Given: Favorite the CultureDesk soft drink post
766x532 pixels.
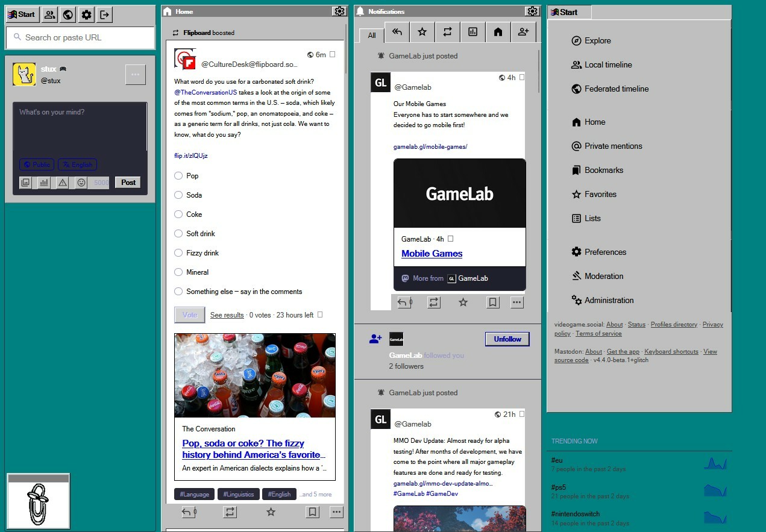Looking at the screenshot, I should pyautogui.click(x=271, y=512).
